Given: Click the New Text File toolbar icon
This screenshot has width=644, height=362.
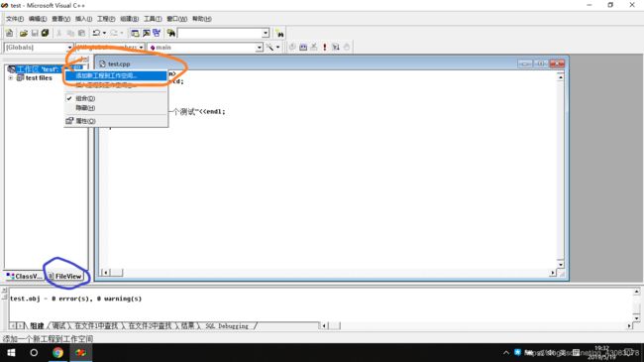Looking at the screenshot, I should pyautogui.click(x=10, y=33).
